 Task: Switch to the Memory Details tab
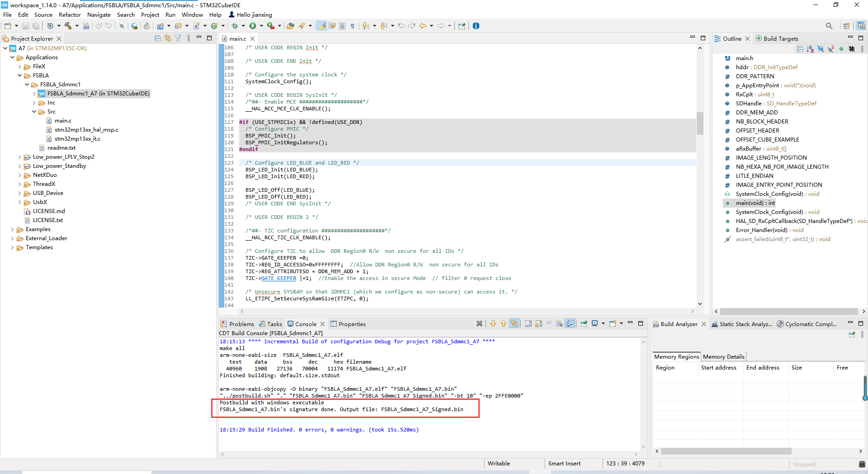pyautogui.click(x=723, y=356)
